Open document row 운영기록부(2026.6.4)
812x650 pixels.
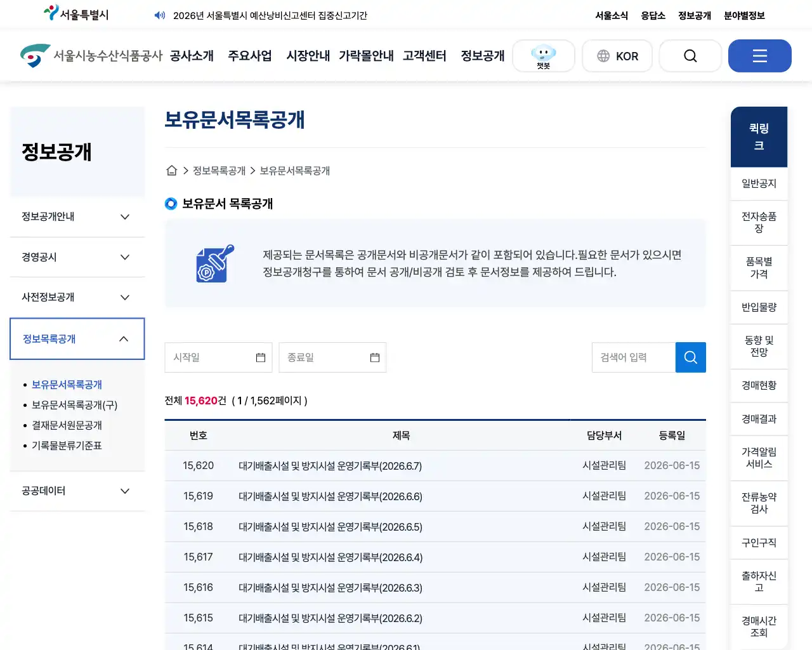coord(331,557)
